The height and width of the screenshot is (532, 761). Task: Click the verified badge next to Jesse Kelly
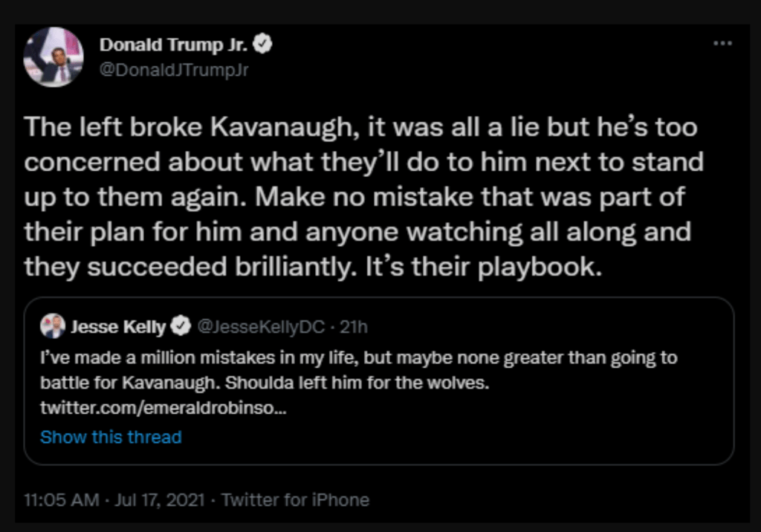[181, 326]
